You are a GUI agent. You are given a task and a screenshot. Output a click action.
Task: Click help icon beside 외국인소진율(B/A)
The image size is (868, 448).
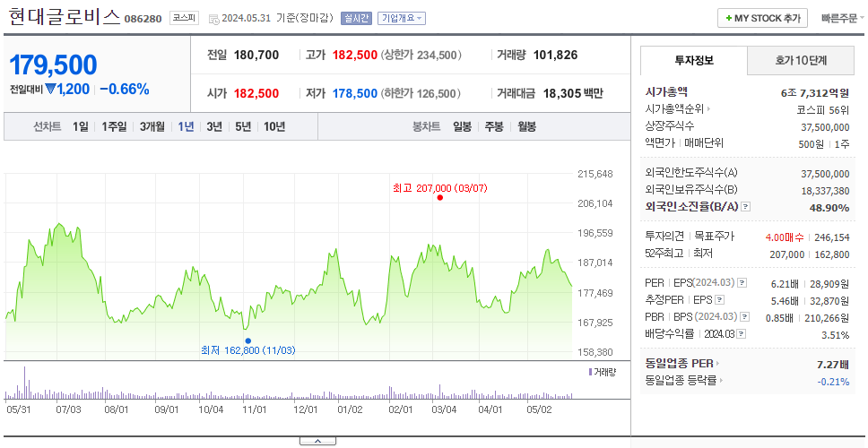click(x=746, y=207)
